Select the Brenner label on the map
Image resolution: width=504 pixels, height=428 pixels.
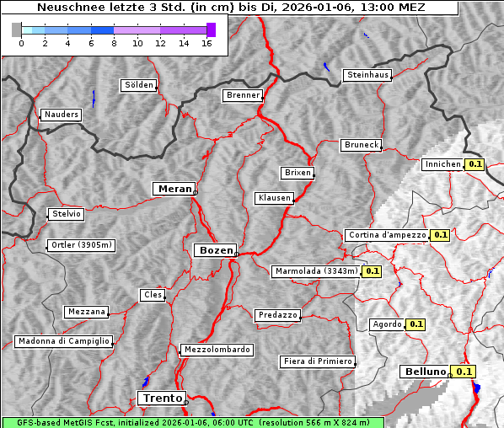(243, 96)
